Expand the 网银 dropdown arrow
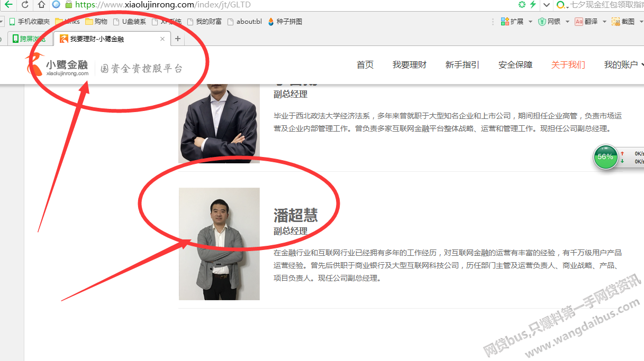 [568, 22]
